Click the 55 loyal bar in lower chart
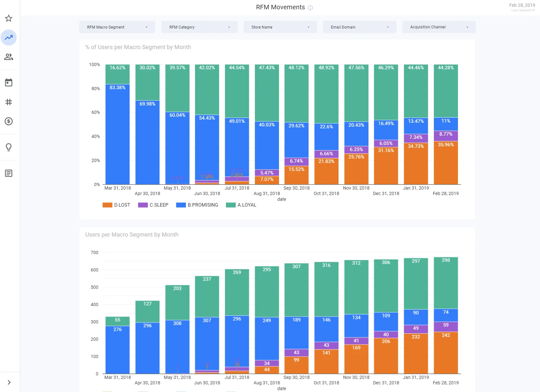The height and width of the screenshot is (392, 540). pos(117,321)
